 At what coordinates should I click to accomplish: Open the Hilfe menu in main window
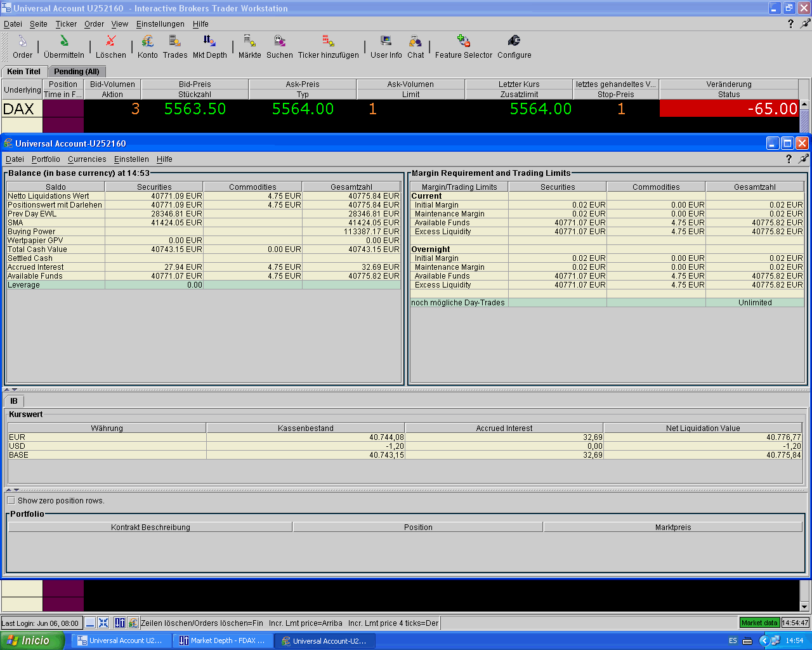200,24
